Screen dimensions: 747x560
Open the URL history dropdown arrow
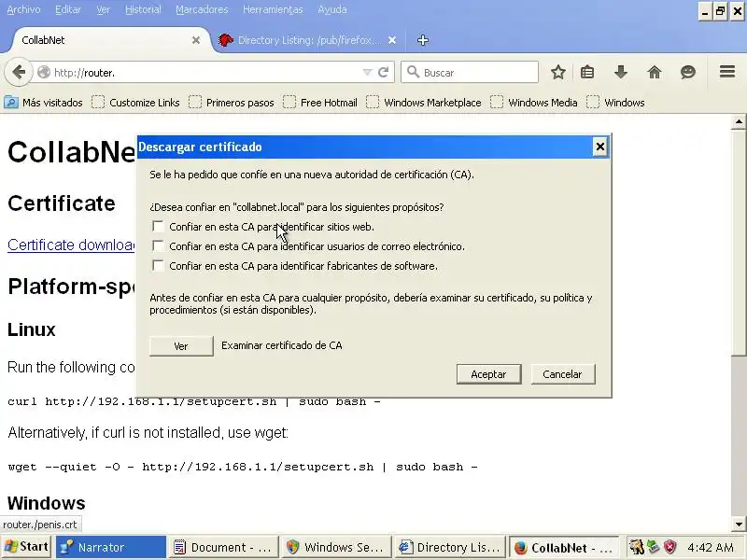[x=367, y=73]
